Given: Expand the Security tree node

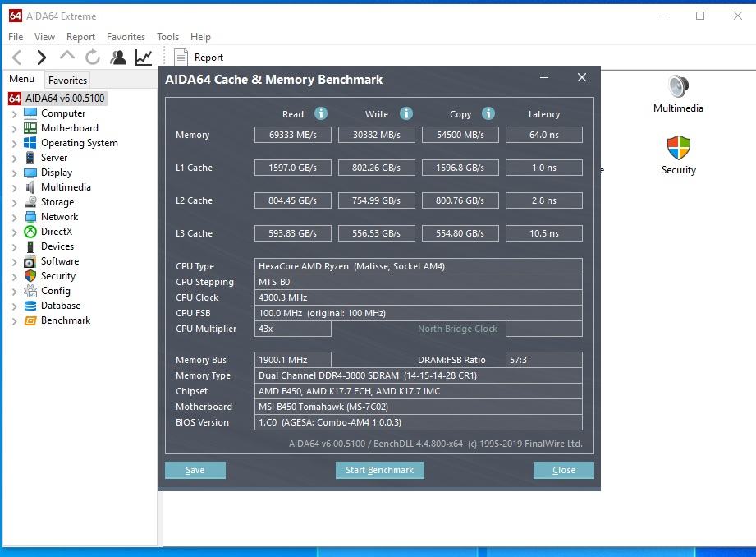Looking at the screenshot, I should (x=15, y=277).
